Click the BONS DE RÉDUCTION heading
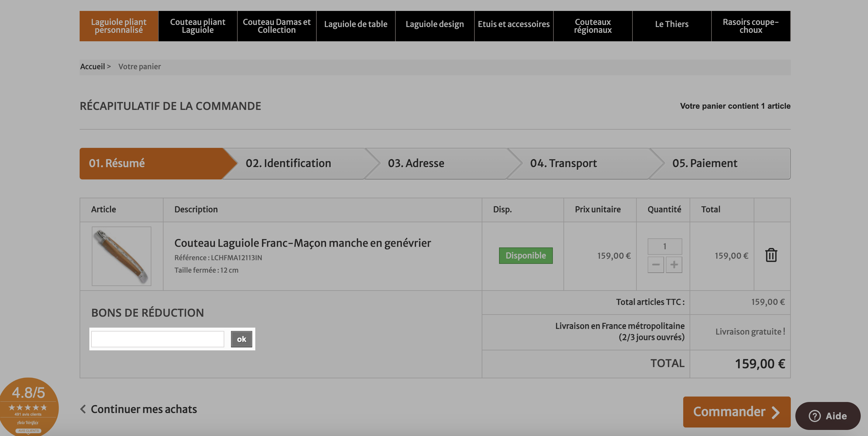 [x=147, y=313]
